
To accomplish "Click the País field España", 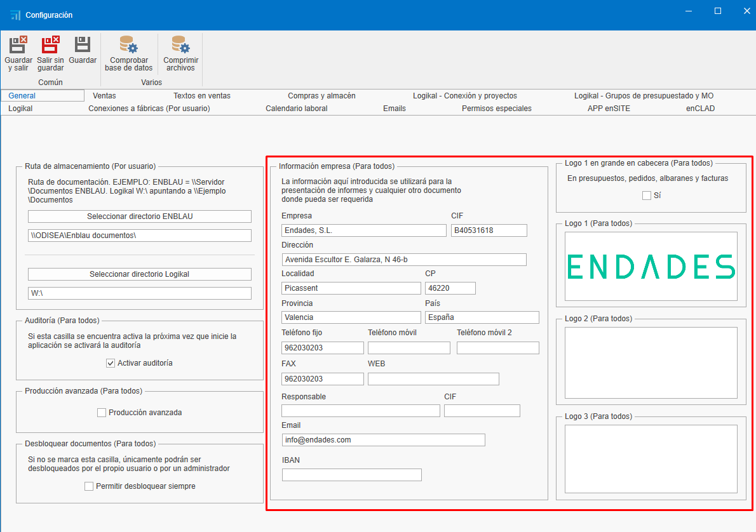I will click(482, 317).
